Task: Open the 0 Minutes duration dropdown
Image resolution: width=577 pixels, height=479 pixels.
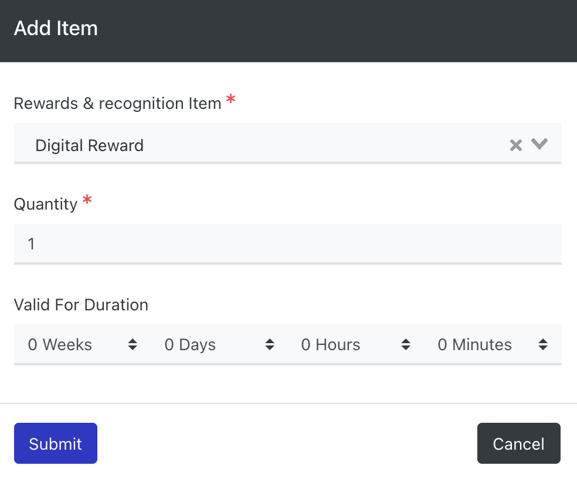Action: pos(493,345)
